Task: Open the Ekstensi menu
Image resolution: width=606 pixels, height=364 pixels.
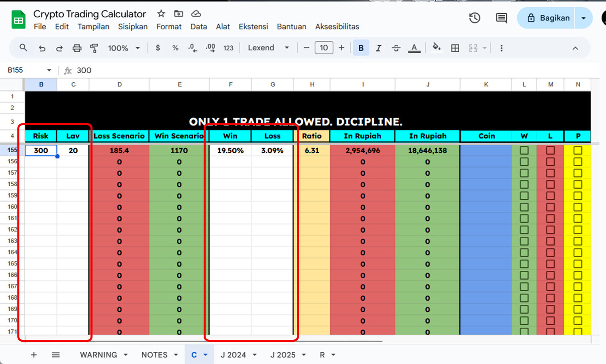Action: point(253,27)
